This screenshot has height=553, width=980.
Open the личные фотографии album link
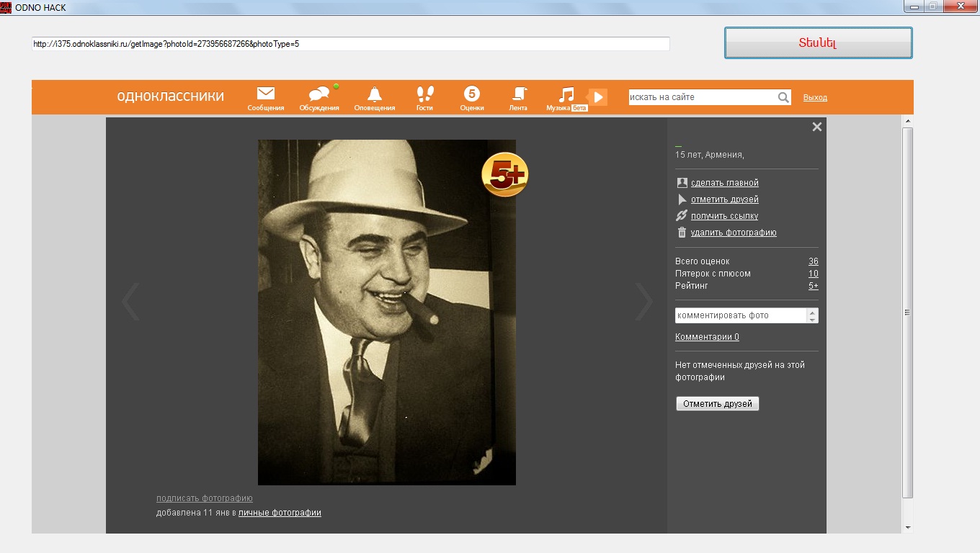[x=280, y=513]
